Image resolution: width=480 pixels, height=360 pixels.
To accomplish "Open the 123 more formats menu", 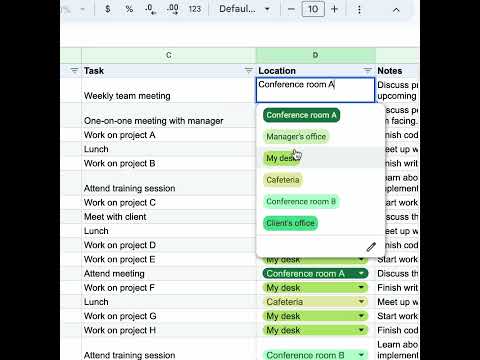I will click(195, 9).
